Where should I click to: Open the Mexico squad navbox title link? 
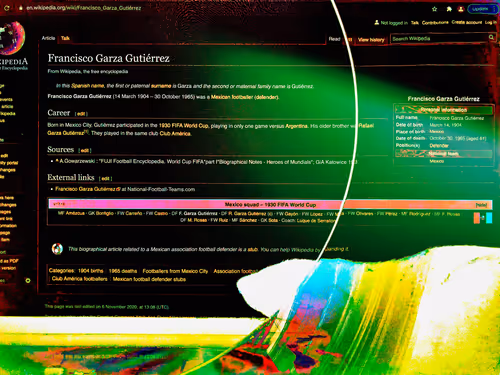point(270,205)
